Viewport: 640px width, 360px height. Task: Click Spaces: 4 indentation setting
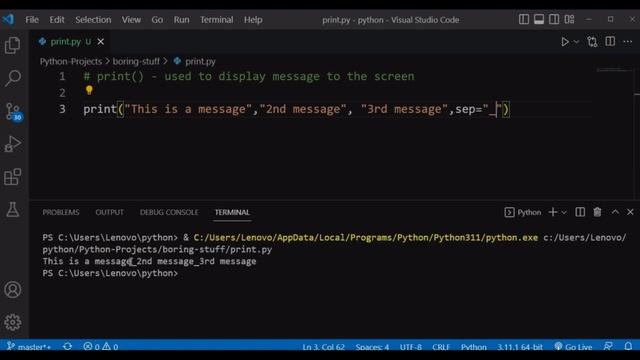[372, 347]
